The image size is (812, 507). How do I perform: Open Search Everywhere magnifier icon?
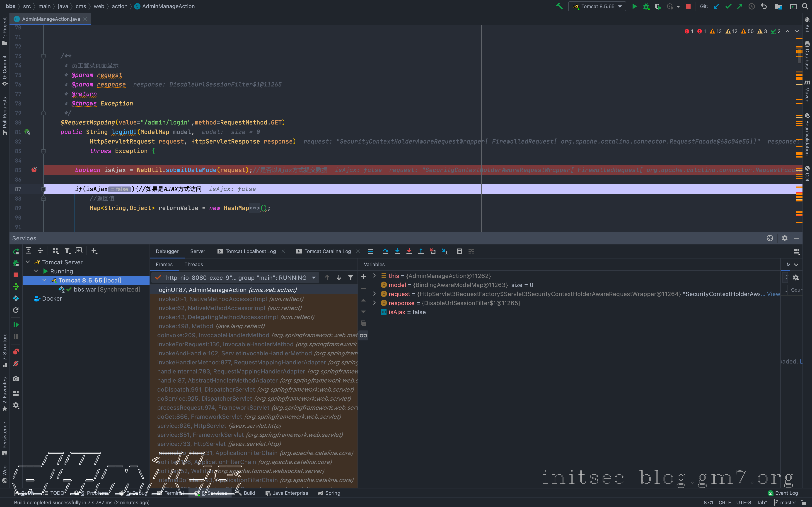pyautogui.click(x=805, y=6)
